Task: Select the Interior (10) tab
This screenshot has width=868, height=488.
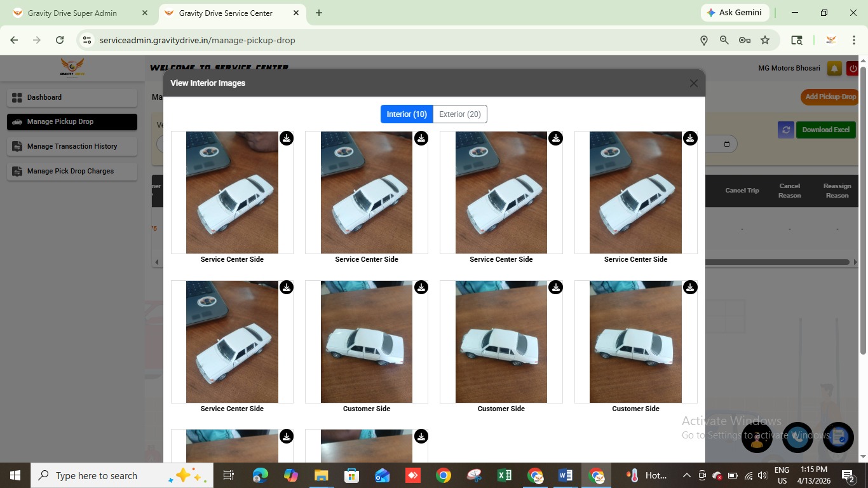Action: 407,114
